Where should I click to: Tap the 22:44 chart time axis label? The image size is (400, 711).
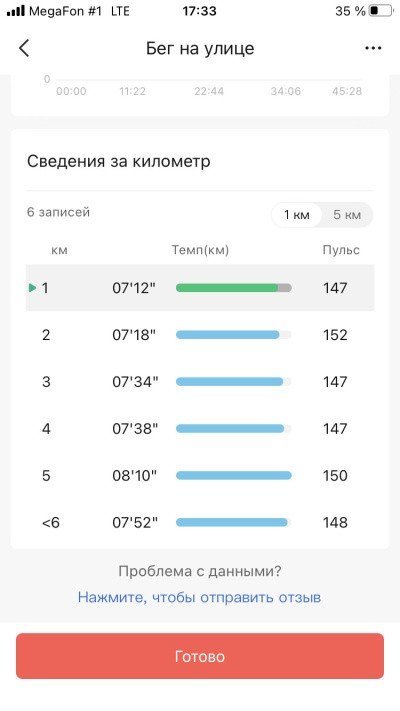209,91
